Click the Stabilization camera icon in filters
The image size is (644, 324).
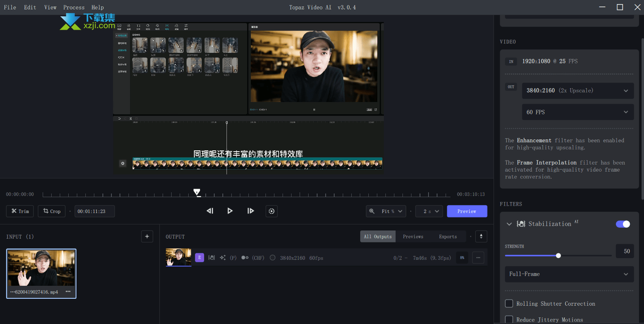click(521, 224)
